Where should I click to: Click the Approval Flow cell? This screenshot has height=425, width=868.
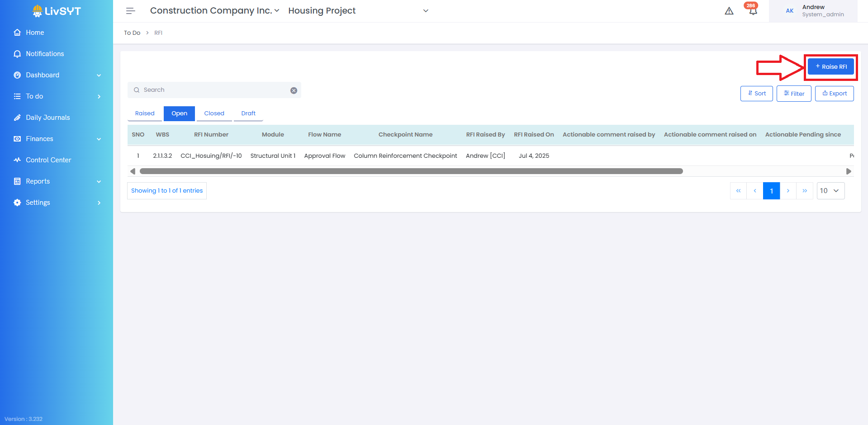pos(324,156)
